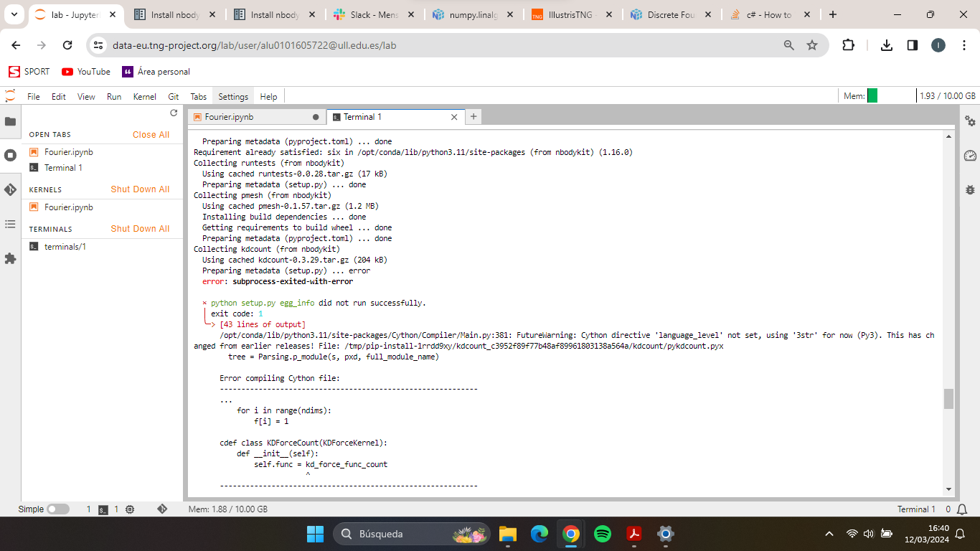Switch to the numpy.linalg browser tab
Image resolution: width=980 pixels, height=551 pixels.
[473, 14]
